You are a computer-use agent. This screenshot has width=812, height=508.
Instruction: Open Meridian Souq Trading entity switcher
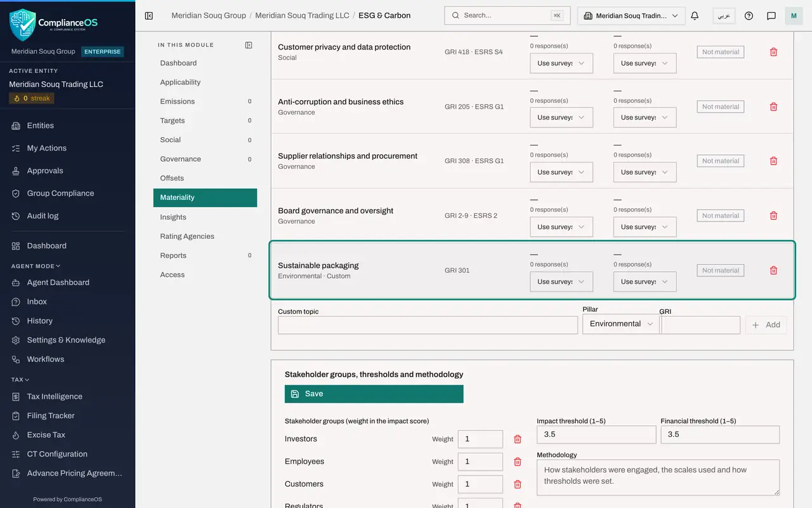pos(631,16)
